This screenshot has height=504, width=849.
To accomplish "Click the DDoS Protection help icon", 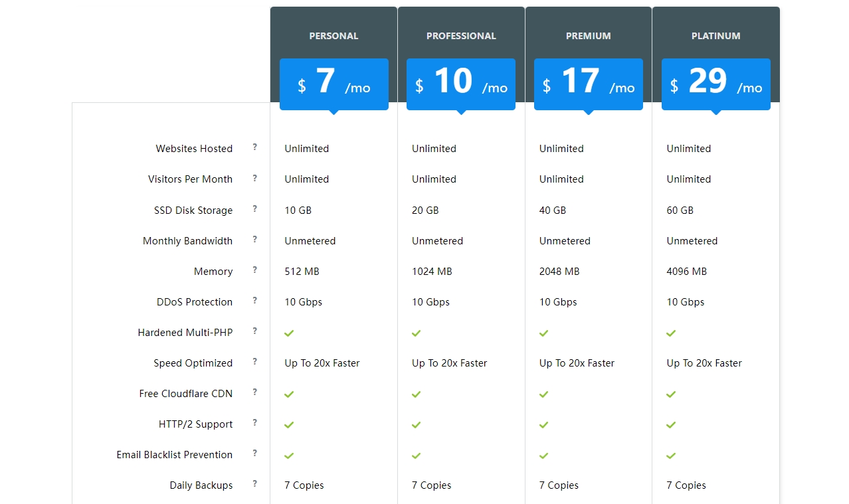I will point(254,301).
